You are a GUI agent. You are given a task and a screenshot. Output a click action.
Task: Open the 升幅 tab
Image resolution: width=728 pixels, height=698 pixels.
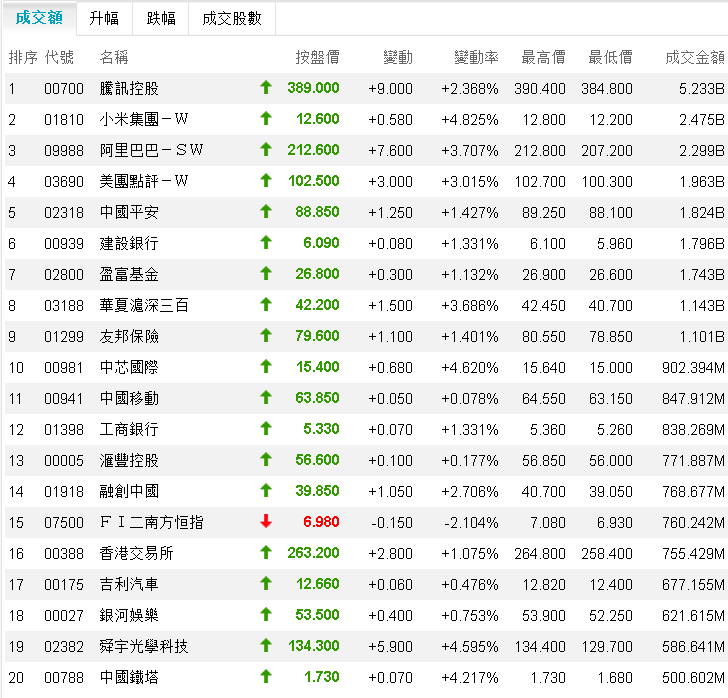[x=104, y=19]
